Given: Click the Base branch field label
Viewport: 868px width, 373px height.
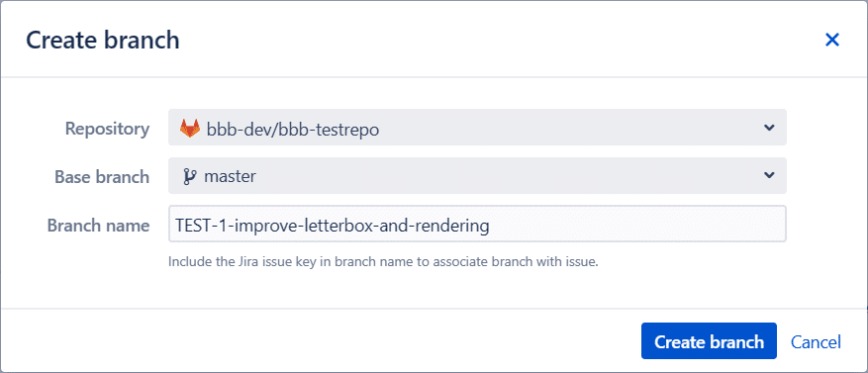Looking at the screenshot, I should (102, 176).
